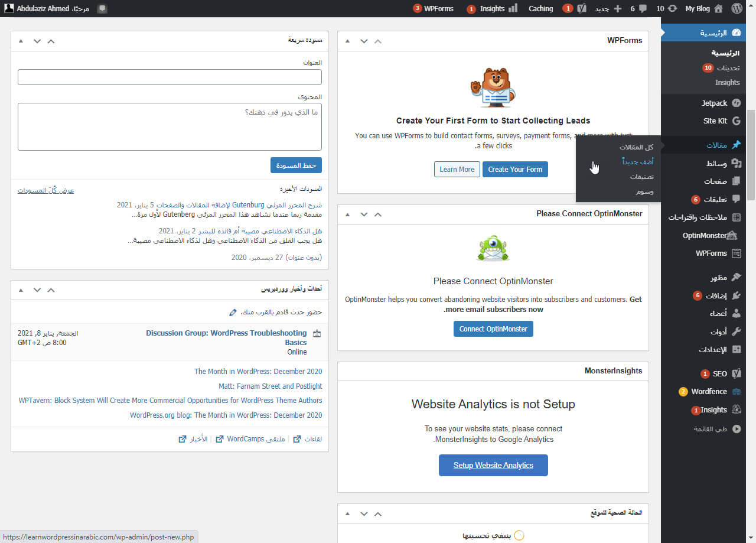
Task: Toggle the Please Connect OptinMonster widget panel
Action: point(348,214)
